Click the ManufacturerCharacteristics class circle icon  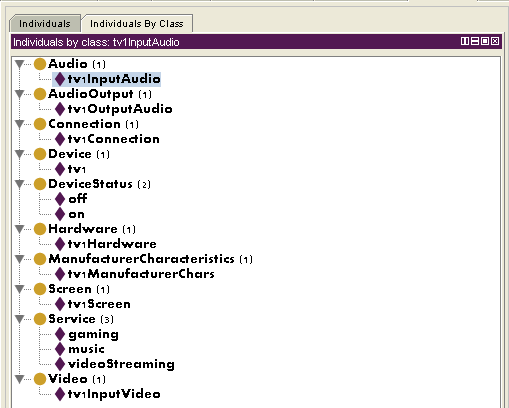[40, 259]
